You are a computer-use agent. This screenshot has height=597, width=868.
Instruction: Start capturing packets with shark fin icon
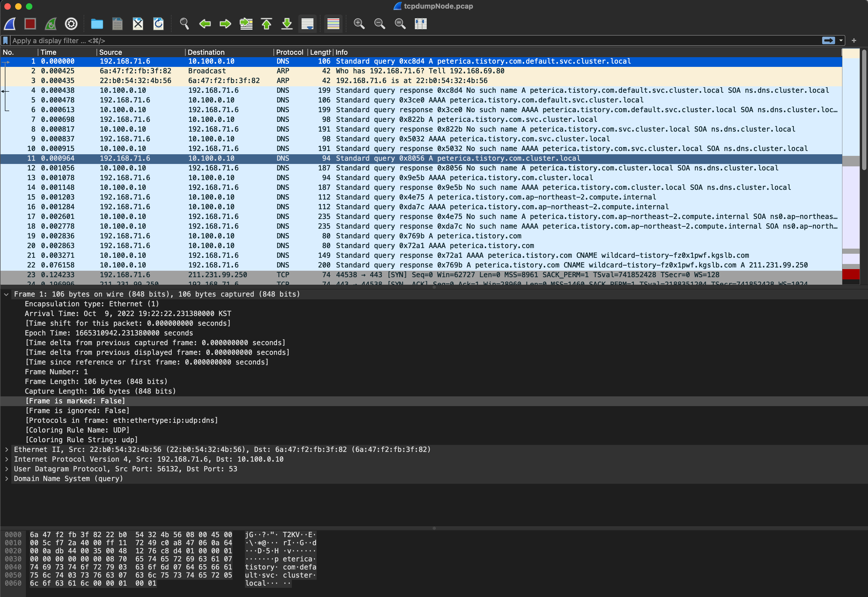10,24
